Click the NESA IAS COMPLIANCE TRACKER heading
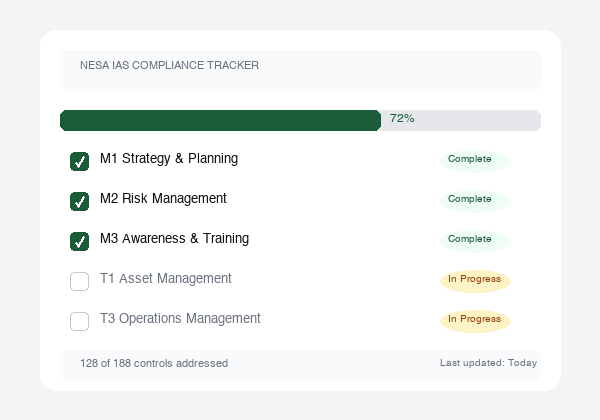This screenshot has width=600, height=420. 169,65
